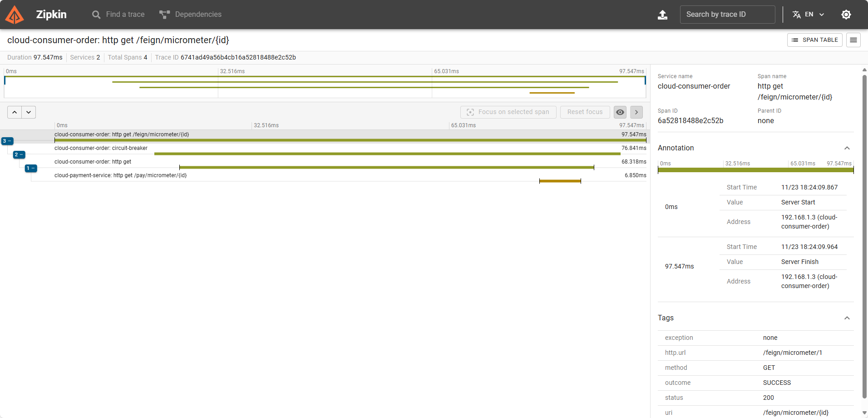This screenshot has width=868, height=418.
Task: Collapse the Annotation section
Action: [847, 148]
